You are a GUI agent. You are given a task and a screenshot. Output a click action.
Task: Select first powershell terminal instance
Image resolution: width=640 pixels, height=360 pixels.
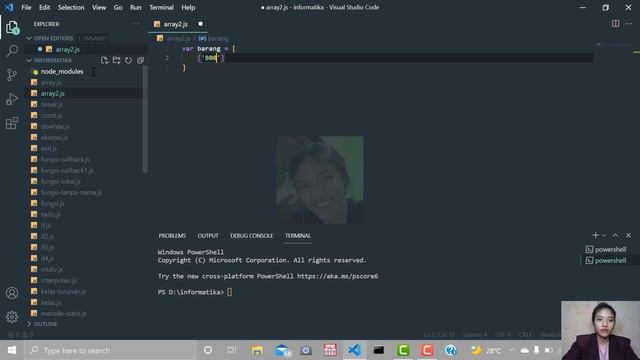coord(607,249)
